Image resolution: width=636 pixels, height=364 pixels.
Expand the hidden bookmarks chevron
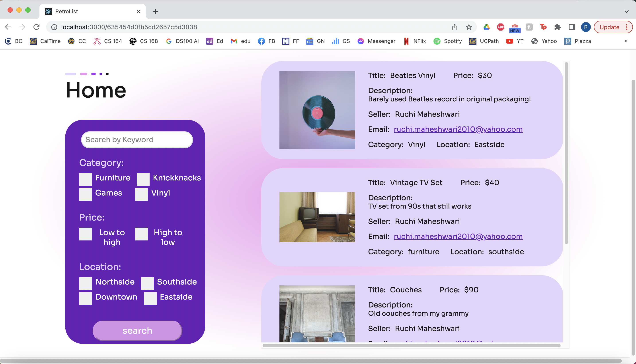pos(626,41)
